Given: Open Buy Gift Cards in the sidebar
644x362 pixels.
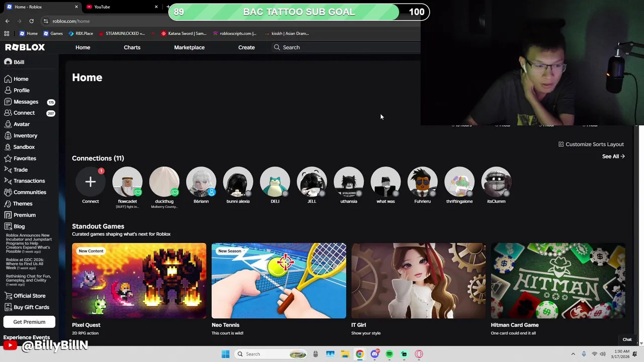Looking at the screenshot, I should click(27, 307).
